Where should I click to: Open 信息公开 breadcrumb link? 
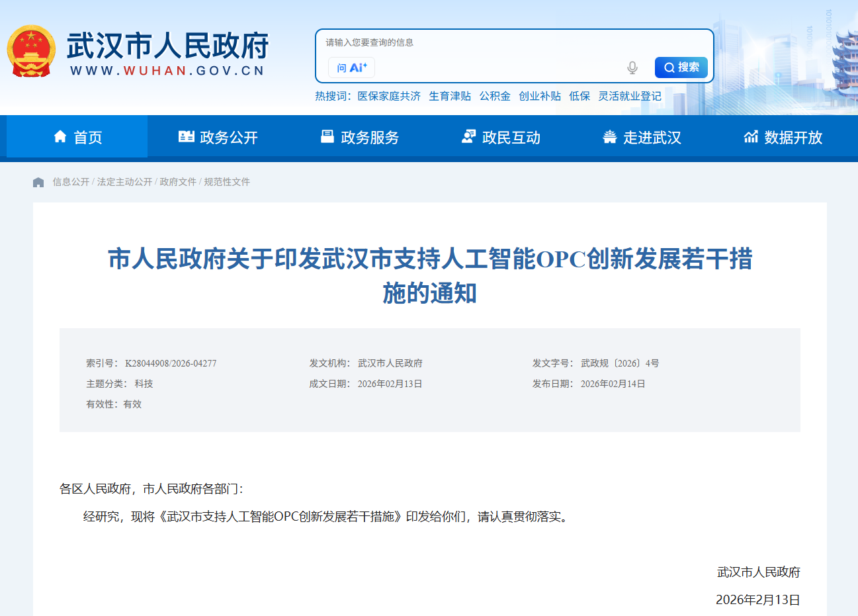[71, 182]
